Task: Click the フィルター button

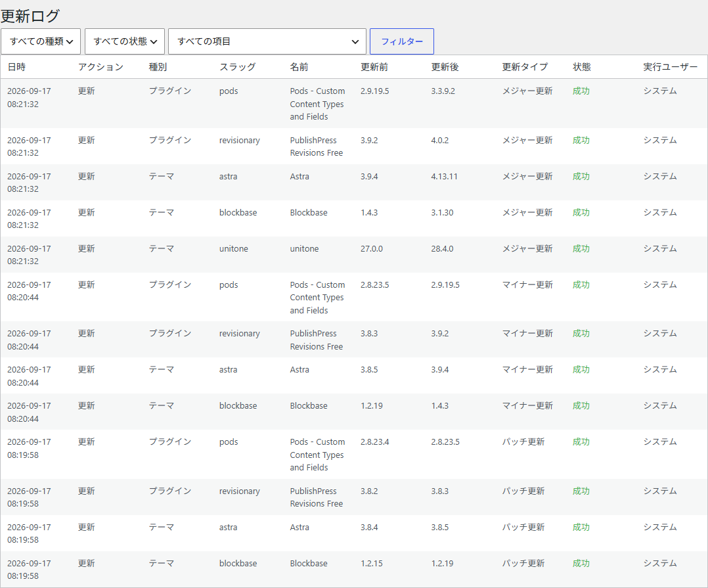Action: click(402, 41)
